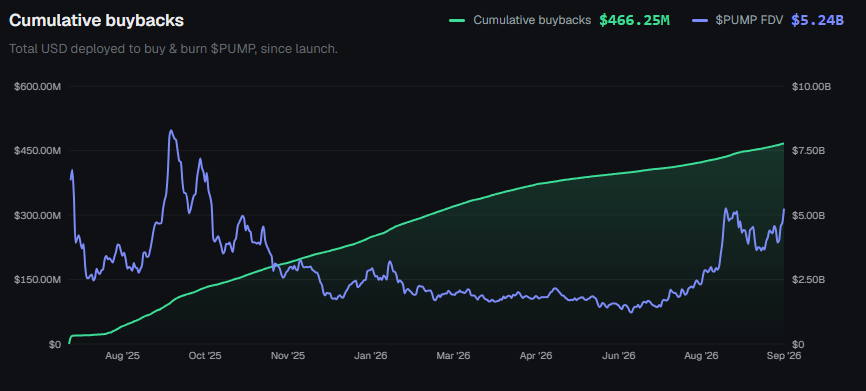Click the Jan '26 date label
Screen dimensions: 866x391
(370, 356)
